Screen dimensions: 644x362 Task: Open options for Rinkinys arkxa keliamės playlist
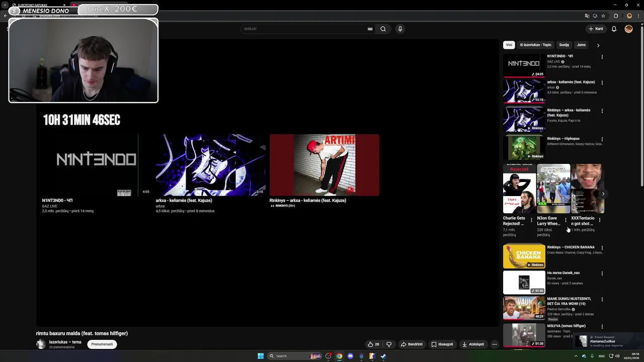pyautogui.click(x=602, y=111)
